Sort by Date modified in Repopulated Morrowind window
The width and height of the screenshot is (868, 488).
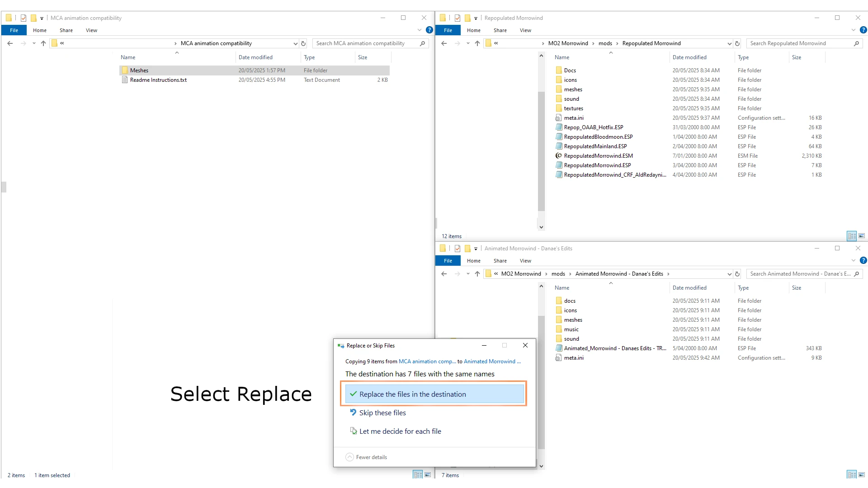click(689, 57)
